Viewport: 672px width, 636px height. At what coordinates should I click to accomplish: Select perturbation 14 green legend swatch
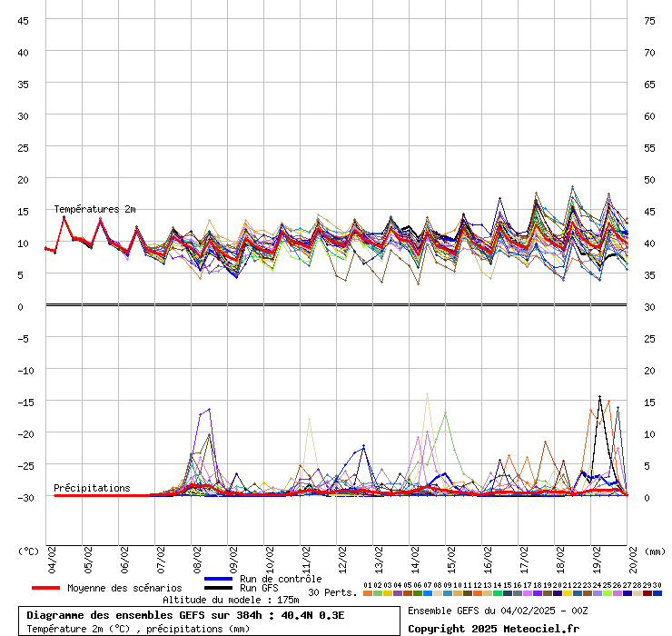click(x=497, y=593)
